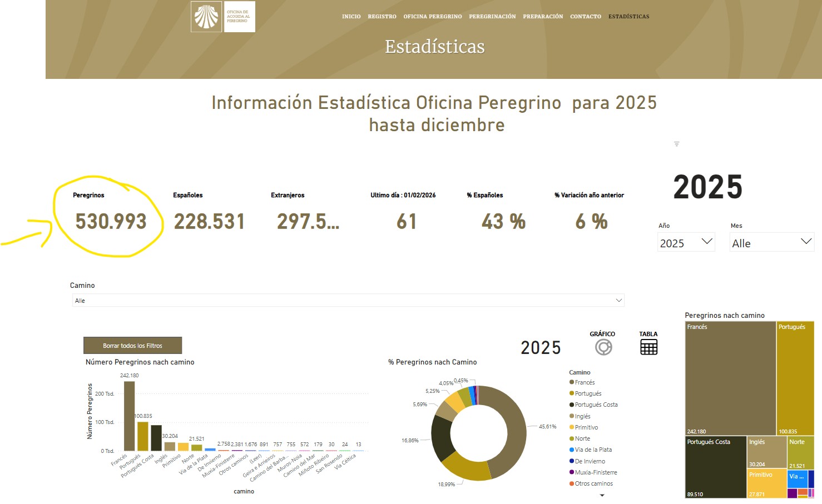Select the Muxia-Finisterre legend marker

pyautogui.click(x=571, y=472)
